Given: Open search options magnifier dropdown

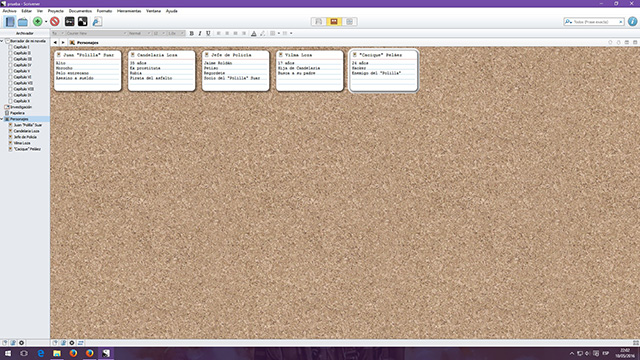Looking at the screenshot, I should (568, 22).
